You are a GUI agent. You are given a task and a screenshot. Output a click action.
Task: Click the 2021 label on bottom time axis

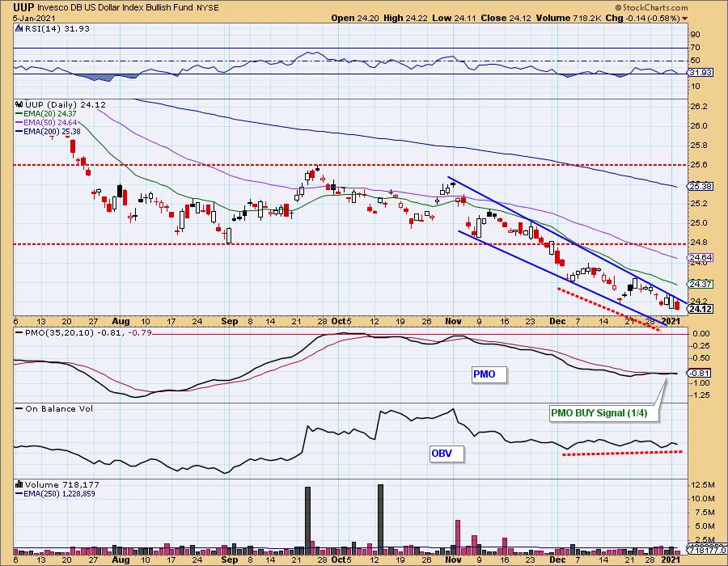[671, 560]
